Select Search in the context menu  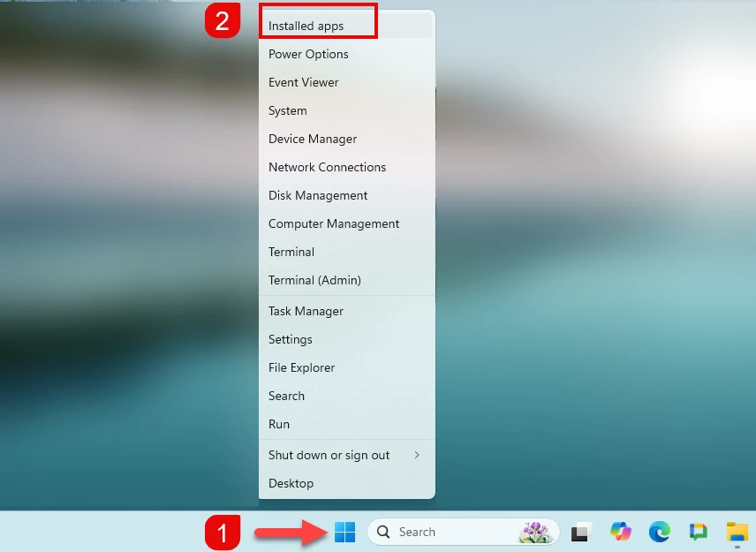(347, 396)
